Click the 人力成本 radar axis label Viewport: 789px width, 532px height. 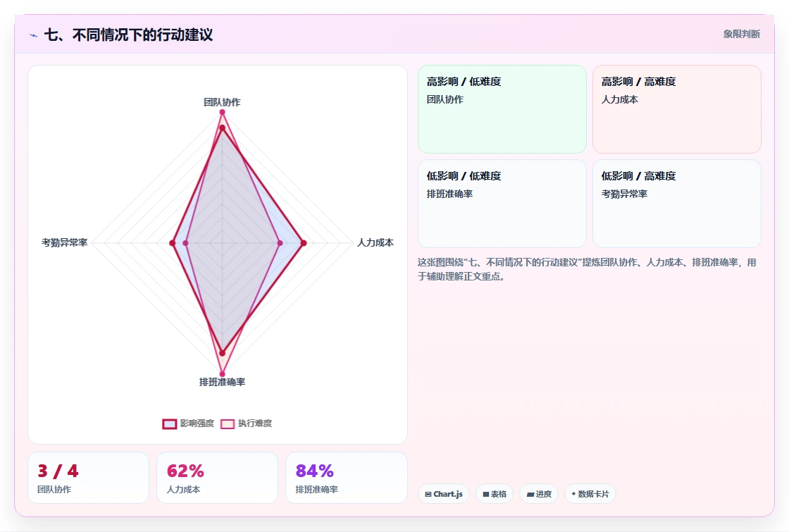[375, 242]
